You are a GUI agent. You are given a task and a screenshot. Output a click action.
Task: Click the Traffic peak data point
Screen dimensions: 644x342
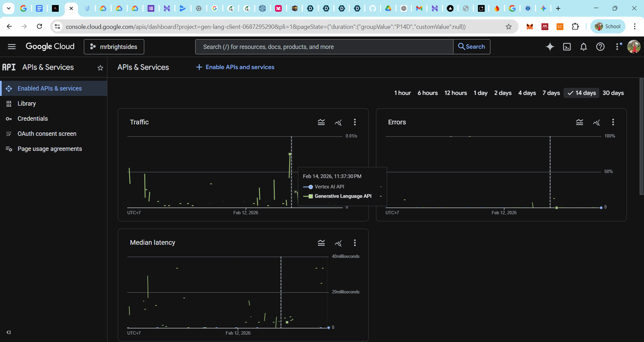tap(290, 154)
